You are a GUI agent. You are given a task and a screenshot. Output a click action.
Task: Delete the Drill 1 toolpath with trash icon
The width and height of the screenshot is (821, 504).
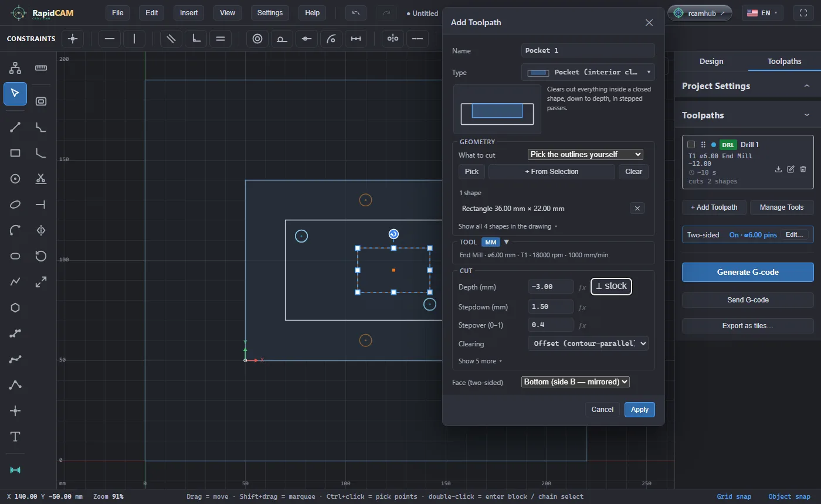pyautogui.click(x=803, y=169)
